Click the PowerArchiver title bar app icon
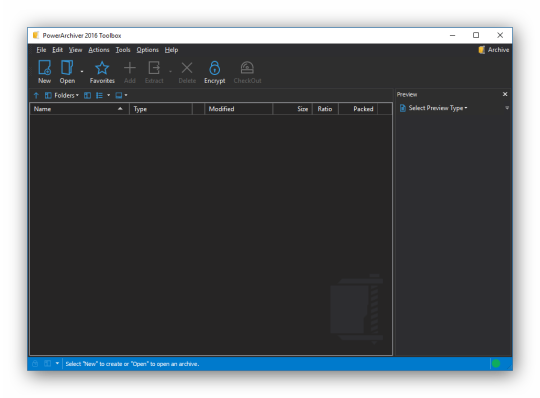 (36, 35)
